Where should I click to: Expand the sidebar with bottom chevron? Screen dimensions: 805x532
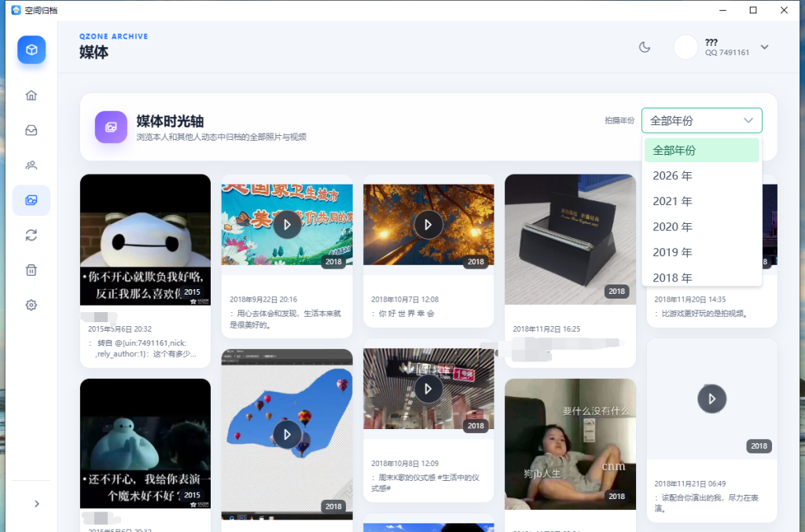point(36,504)
